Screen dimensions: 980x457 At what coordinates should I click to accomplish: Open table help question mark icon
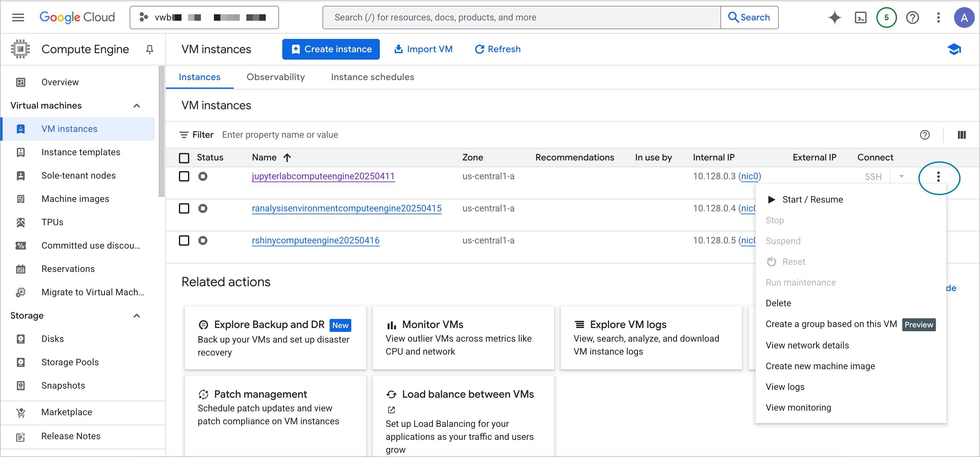click(x=925, y=135)
